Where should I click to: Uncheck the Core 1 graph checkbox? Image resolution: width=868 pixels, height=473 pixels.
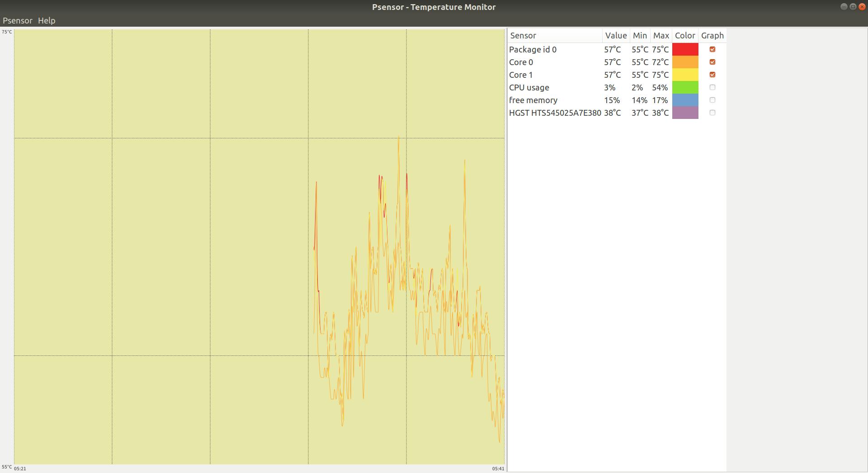[x=712, y=75]
